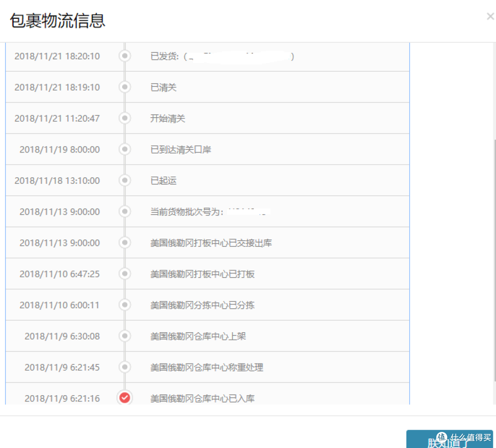Click the status text 美国俄勒冈打板中心已打板
The image size is (496, 448).
click(x=203, y=274)
